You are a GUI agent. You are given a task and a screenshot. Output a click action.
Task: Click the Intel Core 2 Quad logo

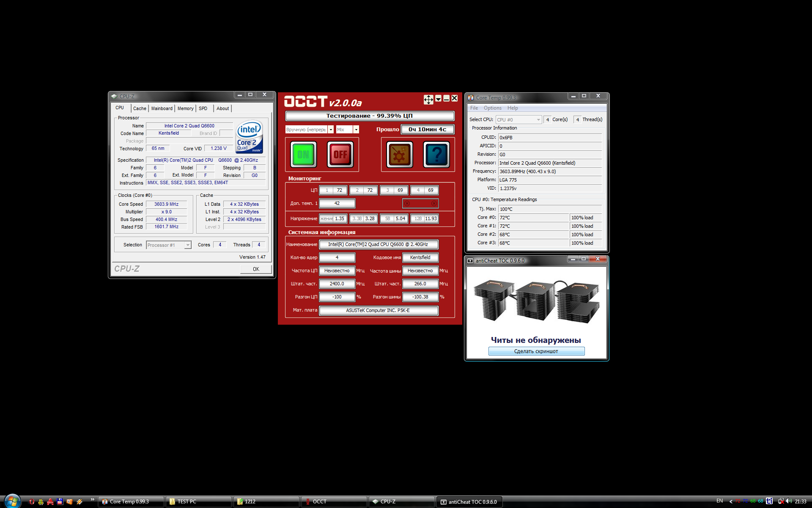point(249,137)
